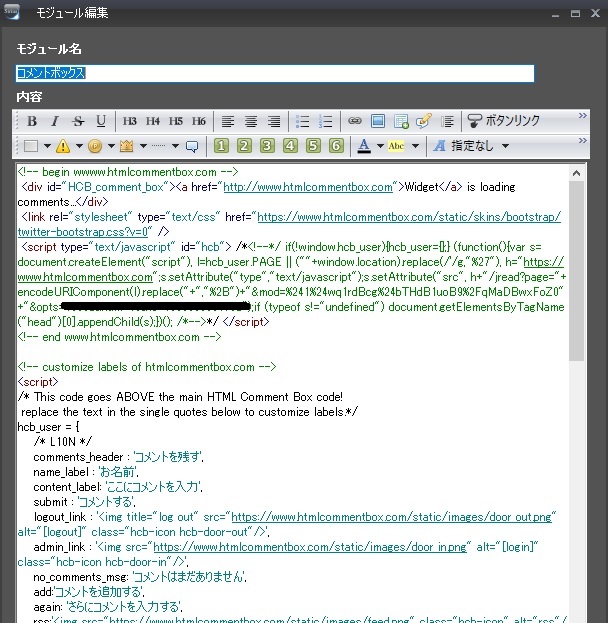The height and width of the screenshot is (623, 608).
Task: Click the green number 1 button
Action: [x=222, y=146]
